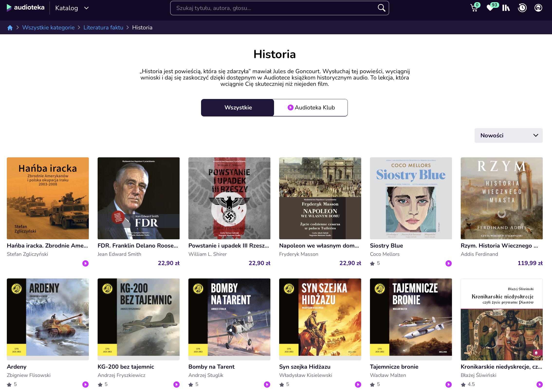Open title link FDR. Franklin Delano Roose...
552x392 pixels.
[138, 246]
